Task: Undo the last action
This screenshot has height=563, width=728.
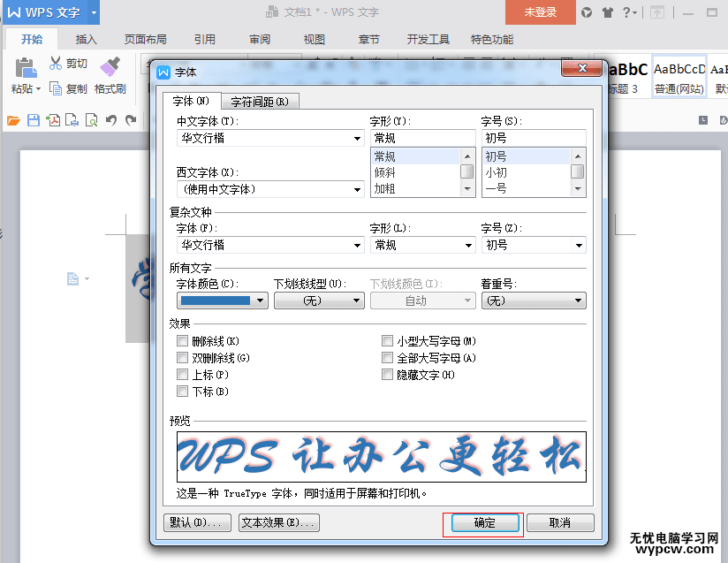Action: coord(111,121)
